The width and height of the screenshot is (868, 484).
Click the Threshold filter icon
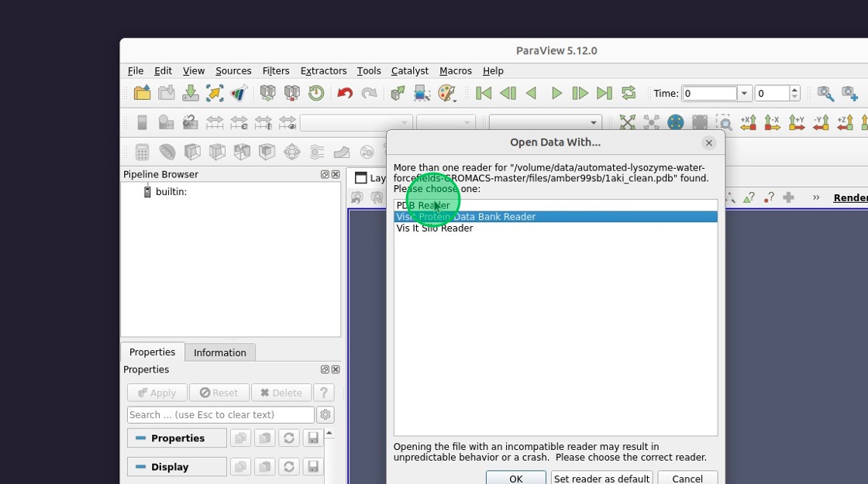[x=242, y=152]
